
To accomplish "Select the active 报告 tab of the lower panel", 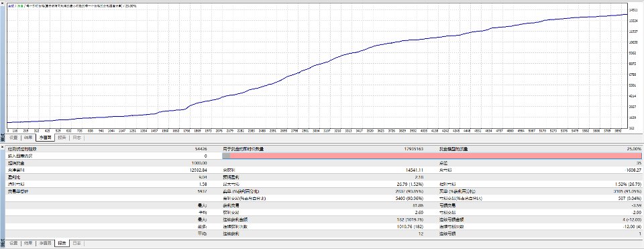I will click(x=62, y=243).
